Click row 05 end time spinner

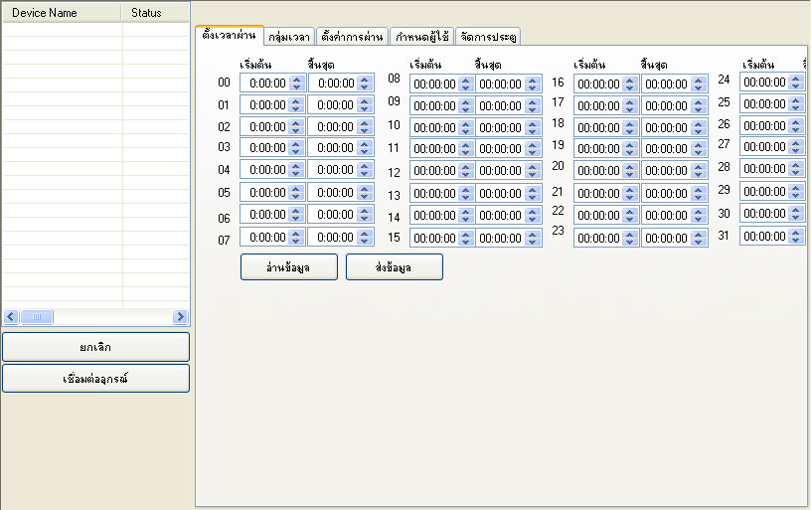click(x=365, y=193)
